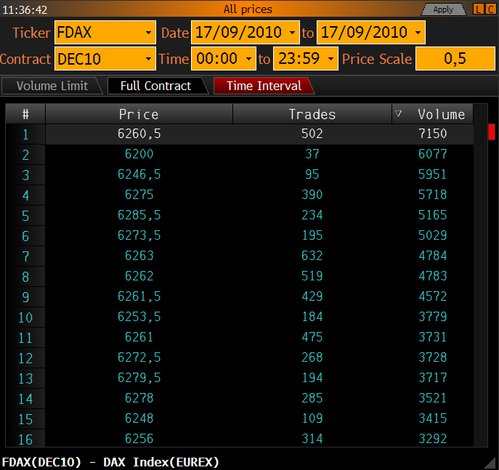Click volume value 3292

click(432, 439)
